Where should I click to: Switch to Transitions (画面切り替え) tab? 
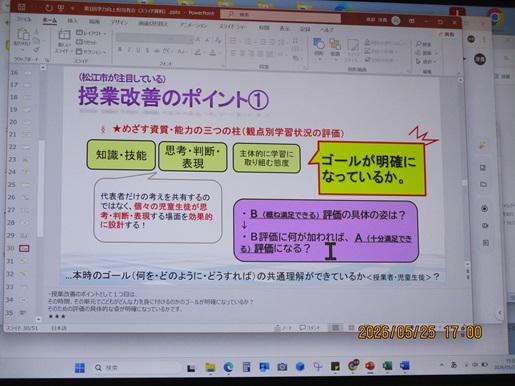click(x=153, y=23)
